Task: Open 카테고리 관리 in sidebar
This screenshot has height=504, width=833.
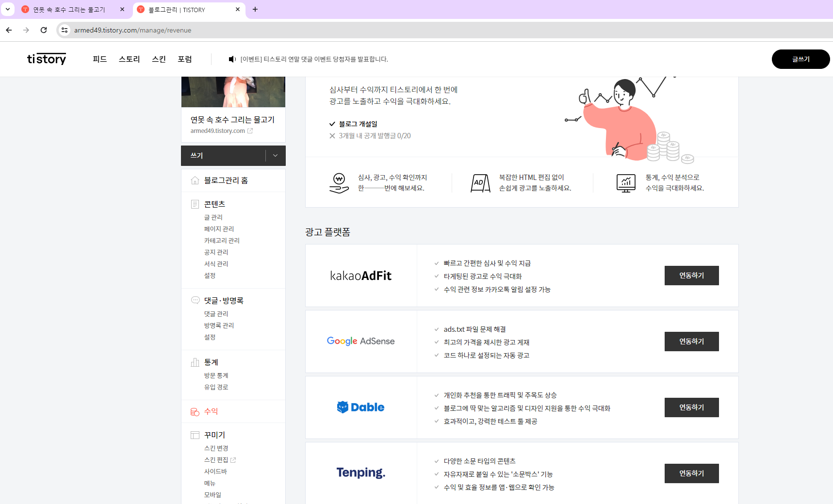Action: coord(222,241)
